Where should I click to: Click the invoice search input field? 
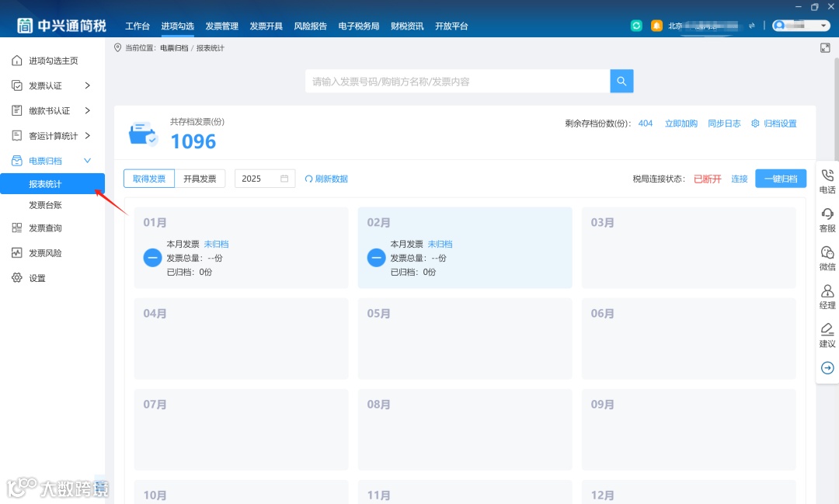[458, 82]
